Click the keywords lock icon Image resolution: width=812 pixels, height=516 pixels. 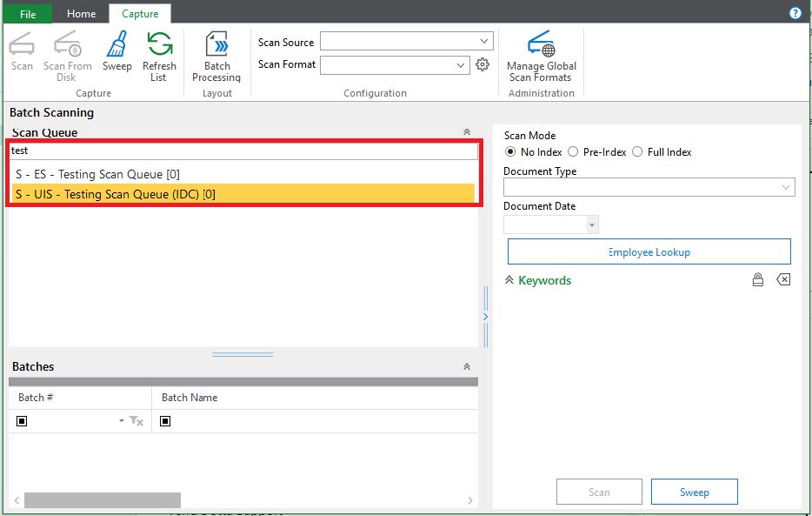pos(757,279)
